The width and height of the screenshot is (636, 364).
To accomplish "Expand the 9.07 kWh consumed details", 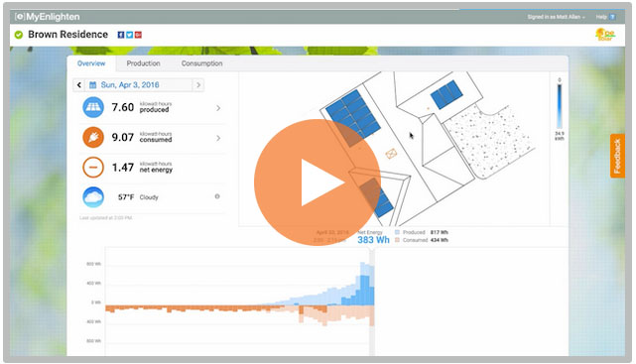I will point(218,138).
